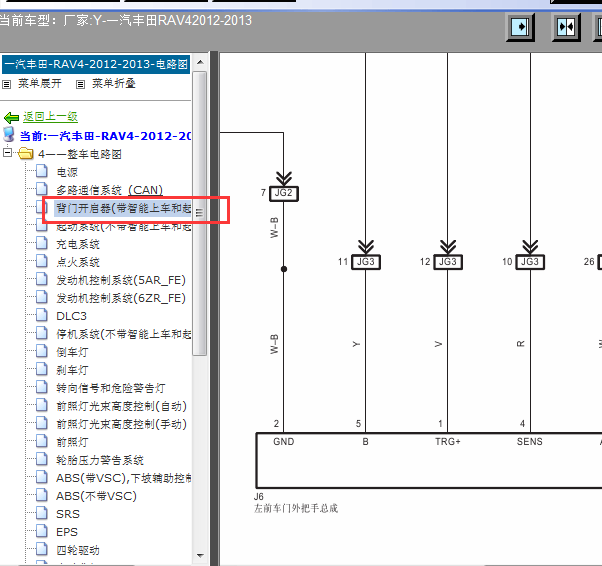Click the JG3 connector labeled 10
602x566 pixels.
[x=530, y=262]
